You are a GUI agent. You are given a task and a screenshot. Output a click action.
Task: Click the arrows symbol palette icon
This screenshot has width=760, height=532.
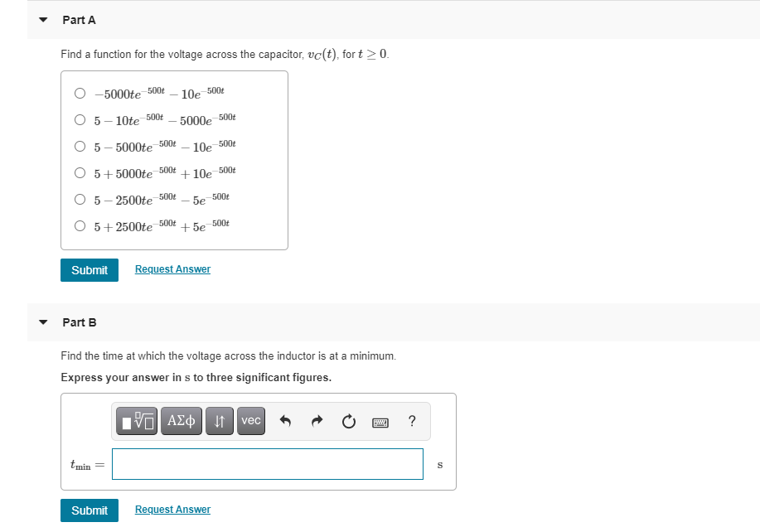pos(218,421)
